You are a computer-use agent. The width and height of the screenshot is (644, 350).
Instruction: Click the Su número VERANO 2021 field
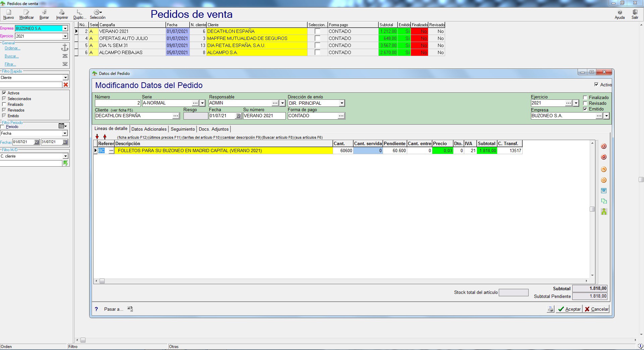click(x=264, y=116)
